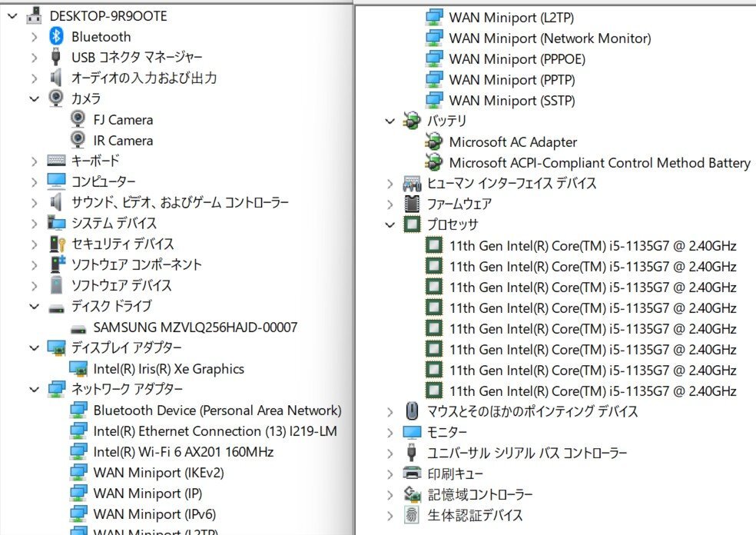Expand the Bluetooth category
The image size is (756, 535).
point(34,37)
